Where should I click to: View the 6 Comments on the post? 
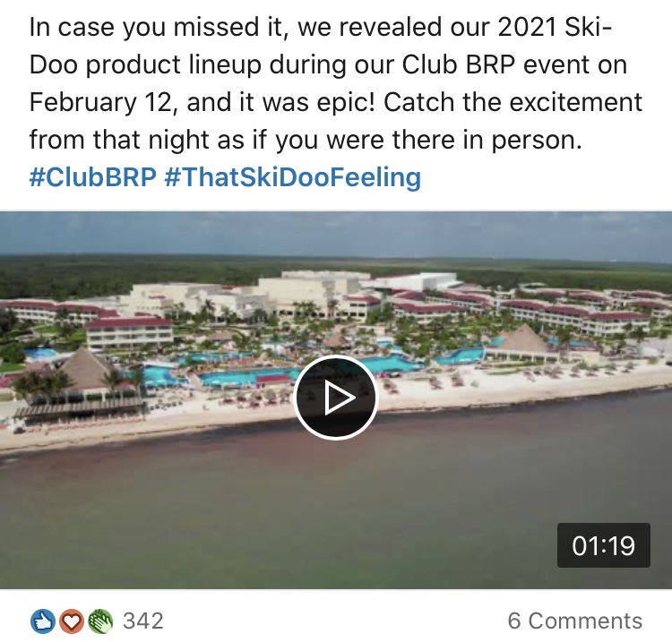coord(574,621)
